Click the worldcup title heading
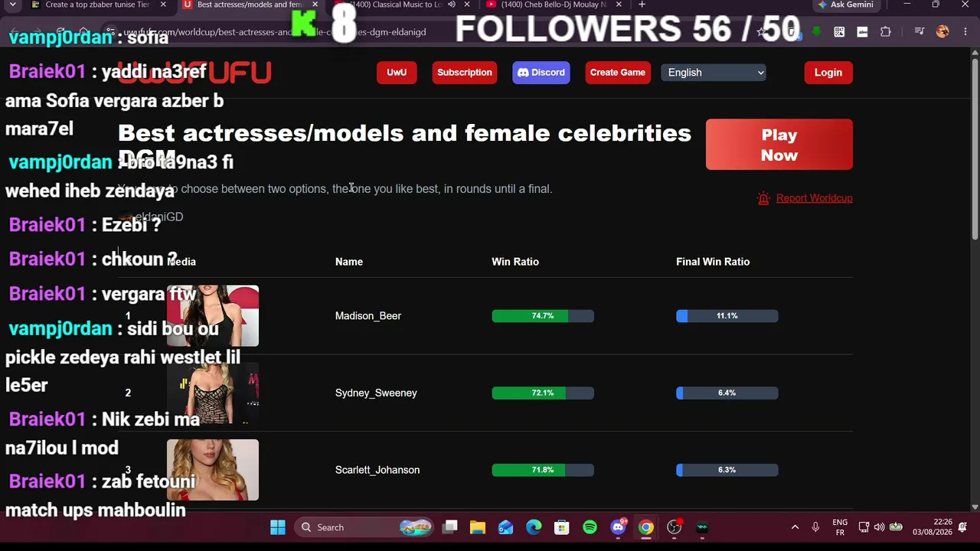The image size is (980, 551). pos(405,145)
